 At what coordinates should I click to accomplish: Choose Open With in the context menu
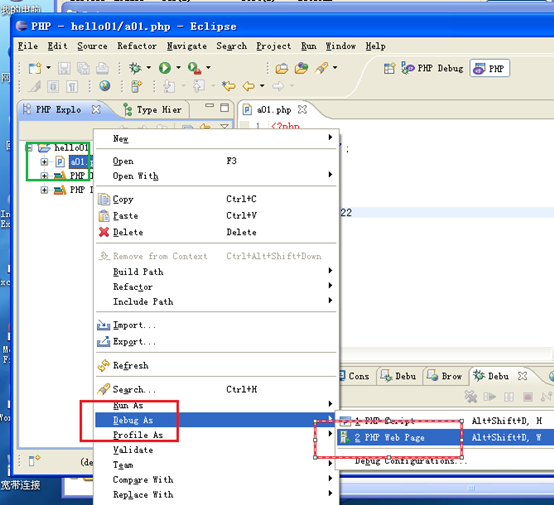pyautogui.click(x=216, y=176)
